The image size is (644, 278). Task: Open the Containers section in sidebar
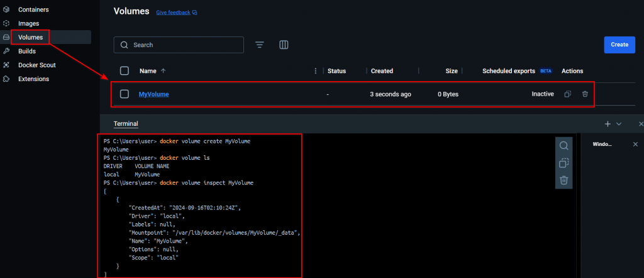[33, 9]
